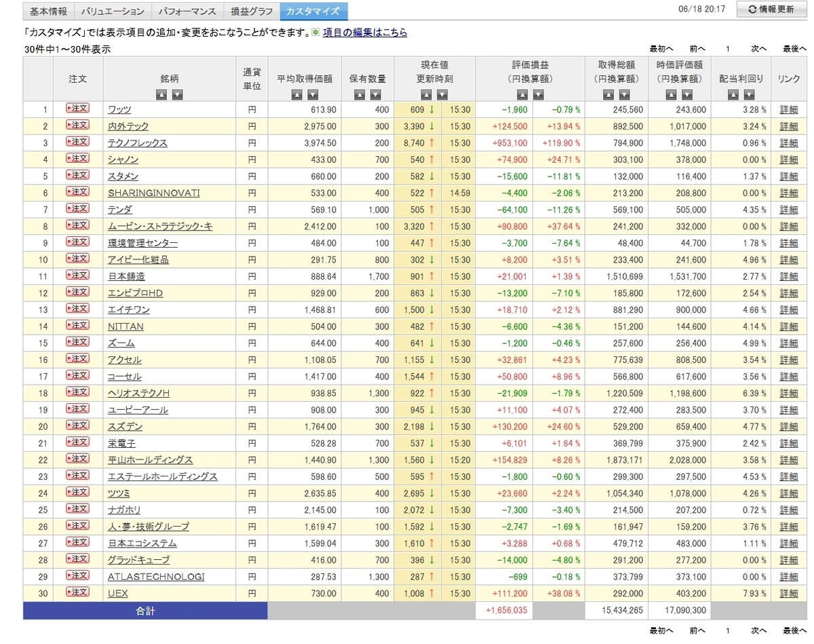Click 注文 icon for UEX

[77, 592]
